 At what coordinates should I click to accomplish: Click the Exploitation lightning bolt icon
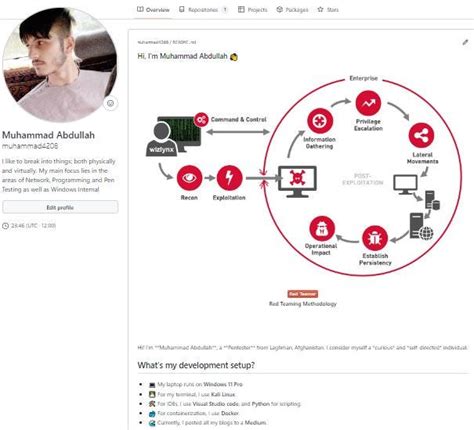[x=229, y=178]
